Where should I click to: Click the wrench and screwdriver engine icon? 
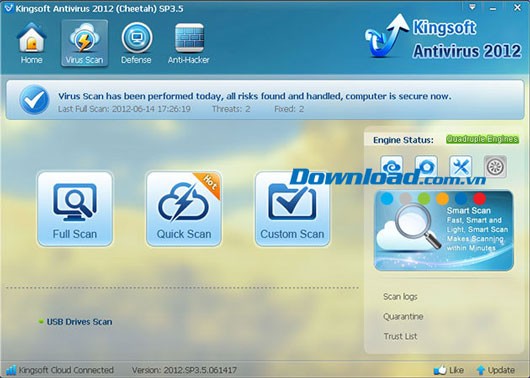point(461,166)
